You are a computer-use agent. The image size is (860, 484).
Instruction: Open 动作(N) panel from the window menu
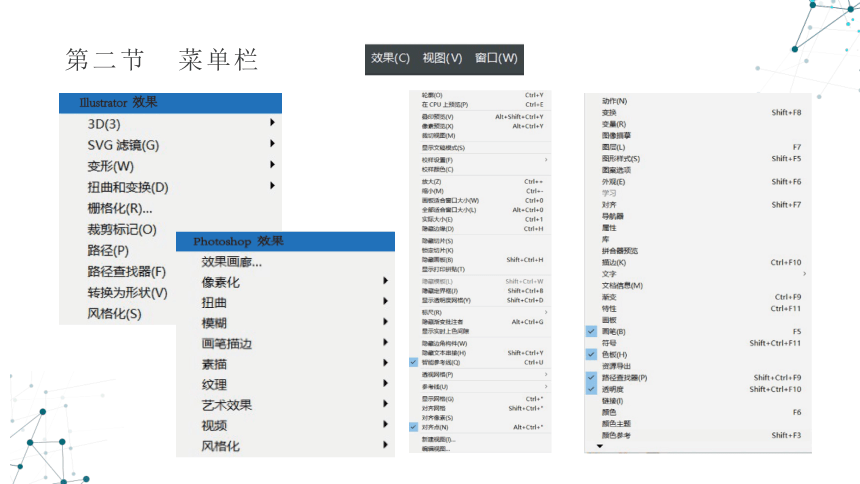698,101
